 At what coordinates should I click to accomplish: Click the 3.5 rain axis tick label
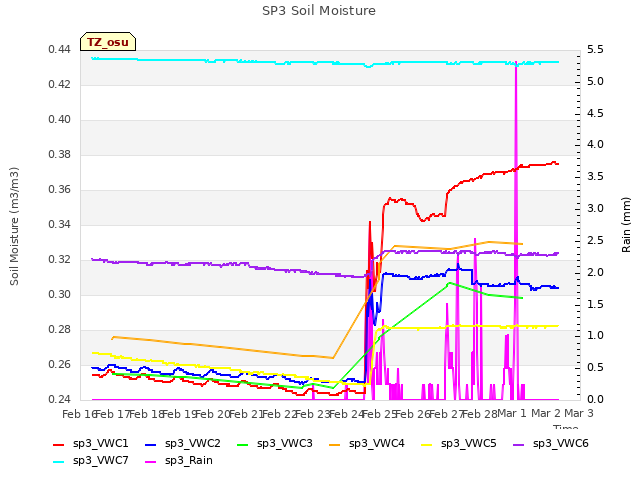pos(595,177)
